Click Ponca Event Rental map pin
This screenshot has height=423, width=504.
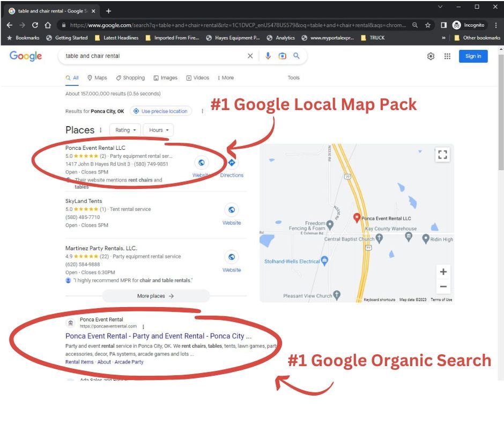click(357, 218)
